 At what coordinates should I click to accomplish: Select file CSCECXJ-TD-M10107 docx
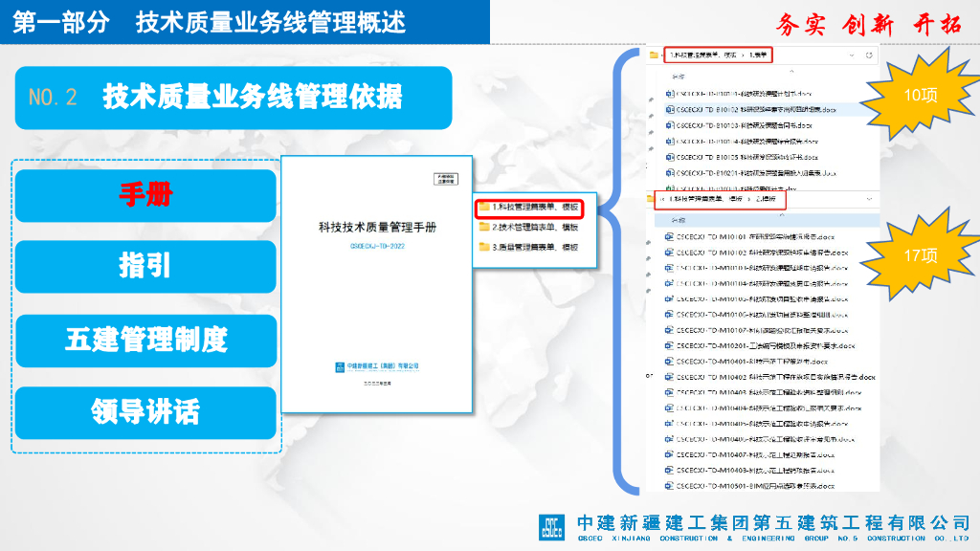point(756,330)
